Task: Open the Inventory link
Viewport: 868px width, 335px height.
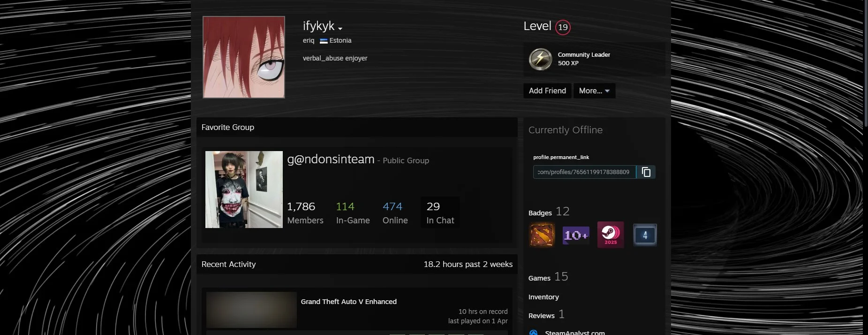Action: click(543, 297)
